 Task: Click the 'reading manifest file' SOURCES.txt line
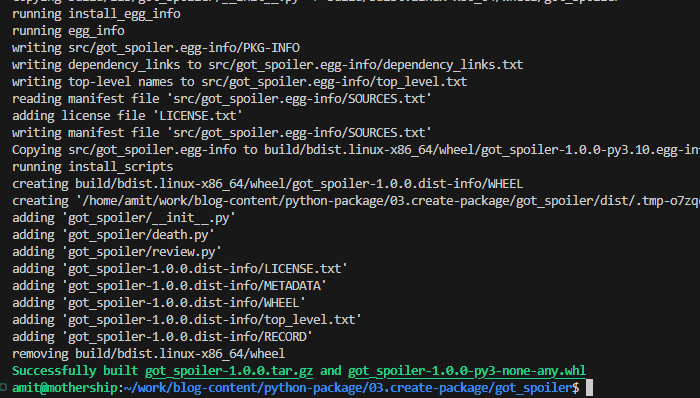click(222, 99)
